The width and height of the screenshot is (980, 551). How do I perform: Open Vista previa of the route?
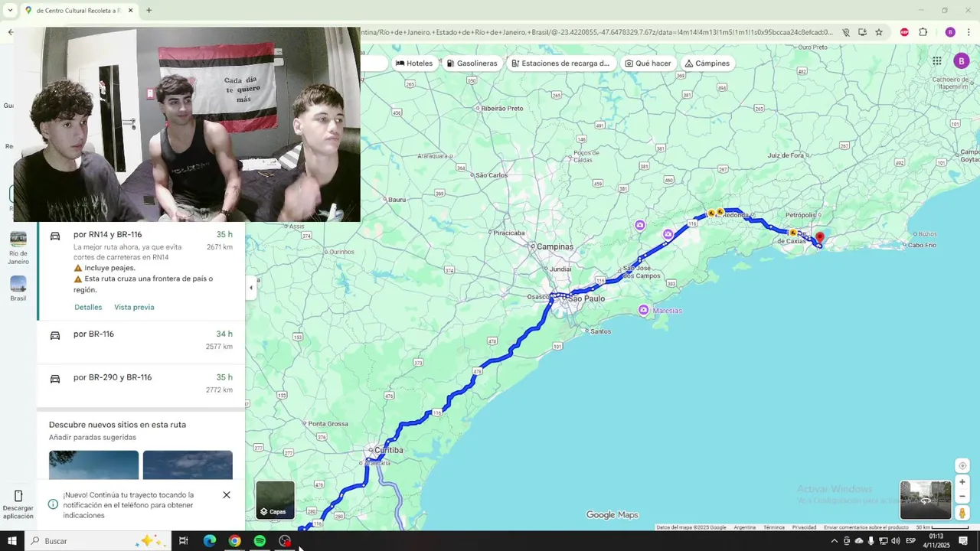coord(134,307)
